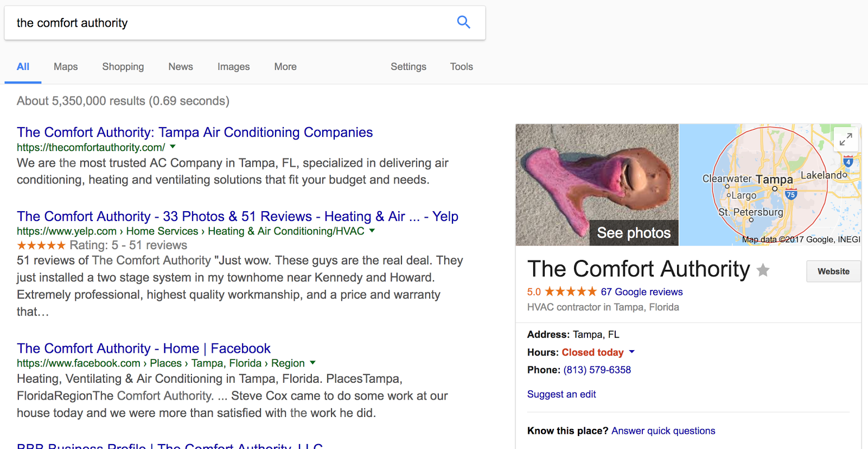Switch to the Images tab
Image resolution: width=868 pixels, height=449 pixels.
pyautogui.click(x=233, y=67)
